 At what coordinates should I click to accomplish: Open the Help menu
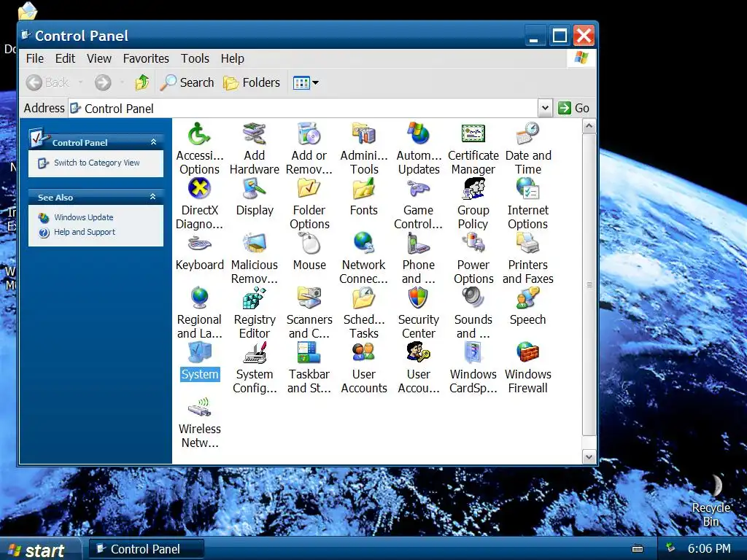(233, 58)
